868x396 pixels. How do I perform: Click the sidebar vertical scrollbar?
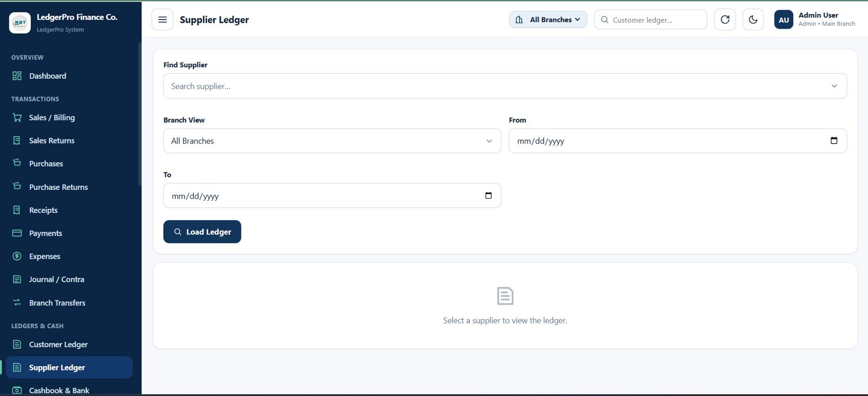coord(139,115)
